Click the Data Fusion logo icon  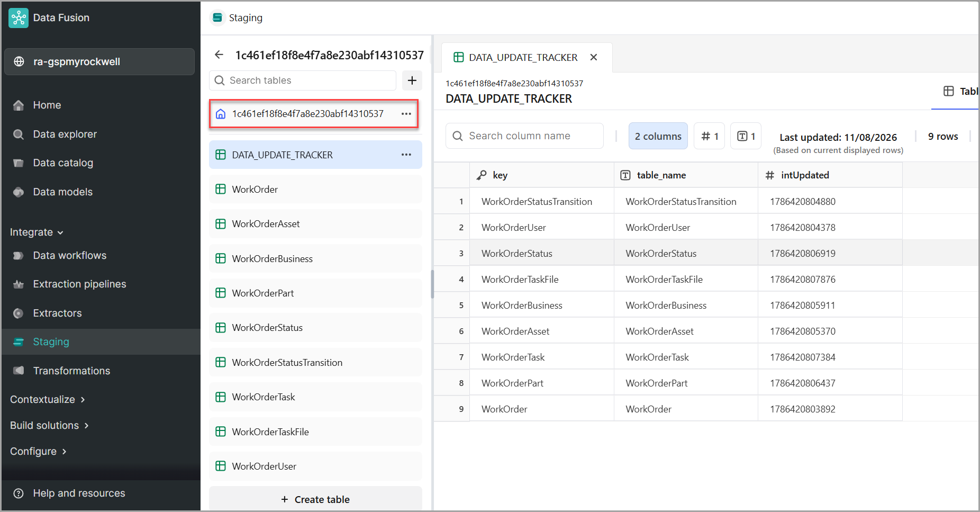point(19,18)
